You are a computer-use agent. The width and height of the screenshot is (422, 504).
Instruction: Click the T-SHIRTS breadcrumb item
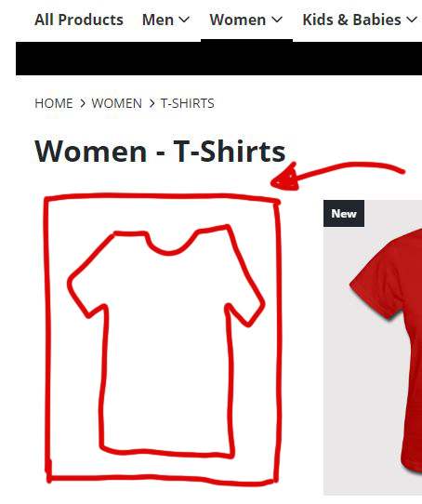click(x=188, y=103)
